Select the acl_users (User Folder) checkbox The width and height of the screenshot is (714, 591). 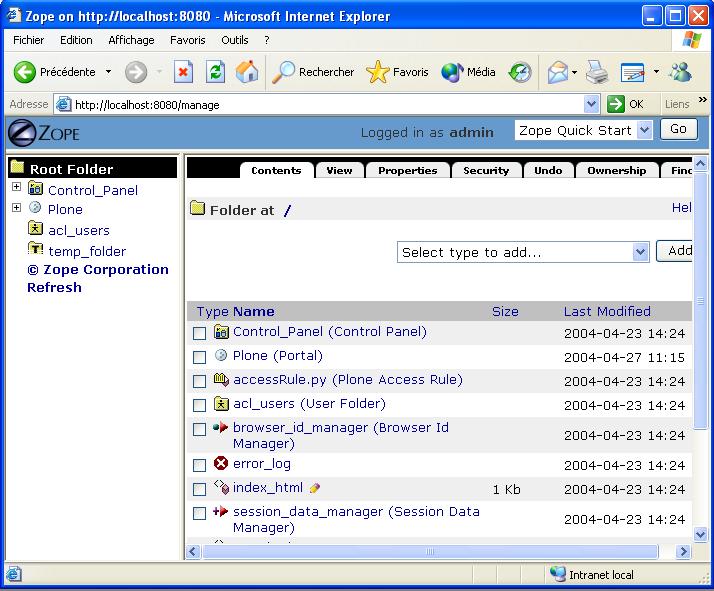point(200,405)
